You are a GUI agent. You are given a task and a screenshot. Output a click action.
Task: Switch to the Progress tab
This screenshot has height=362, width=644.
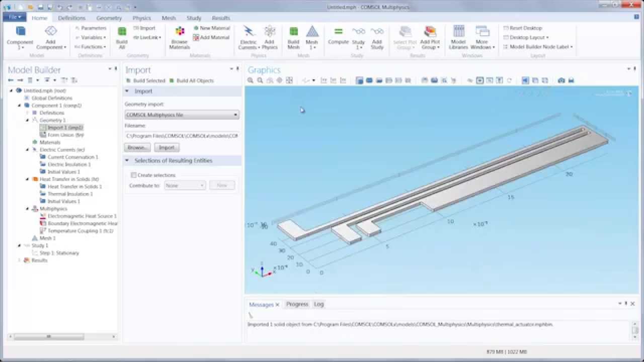click(297, 304)
